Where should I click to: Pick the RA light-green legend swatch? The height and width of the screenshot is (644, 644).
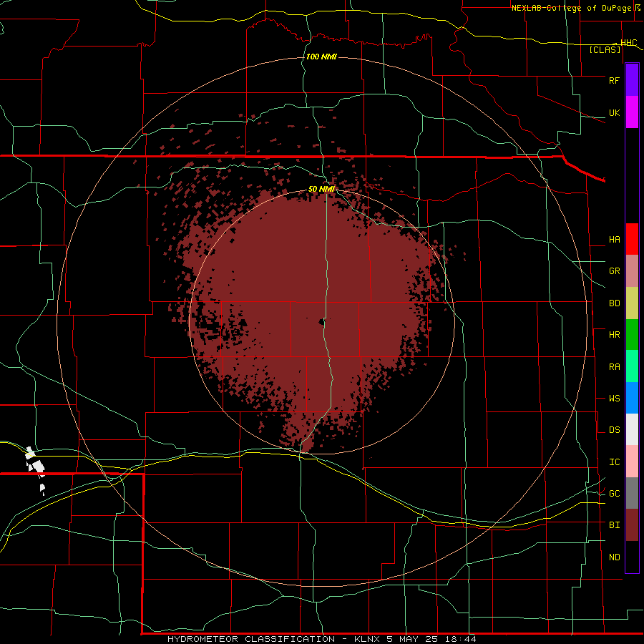pos(632,366)
